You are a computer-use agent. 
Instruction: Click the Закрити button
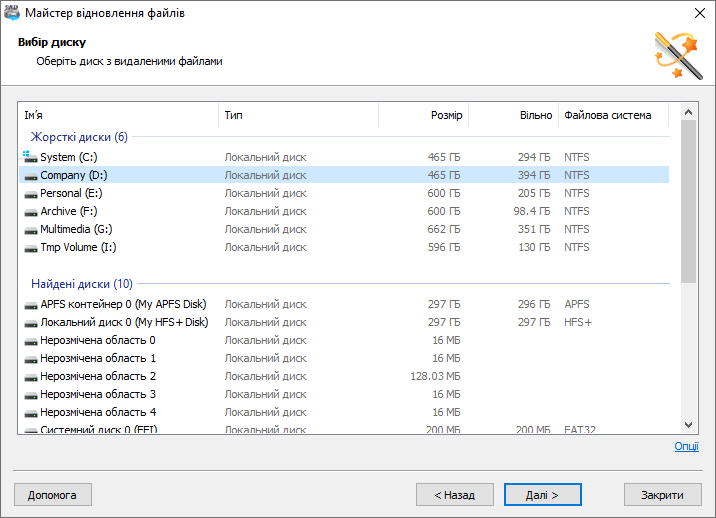click(663, 495)
